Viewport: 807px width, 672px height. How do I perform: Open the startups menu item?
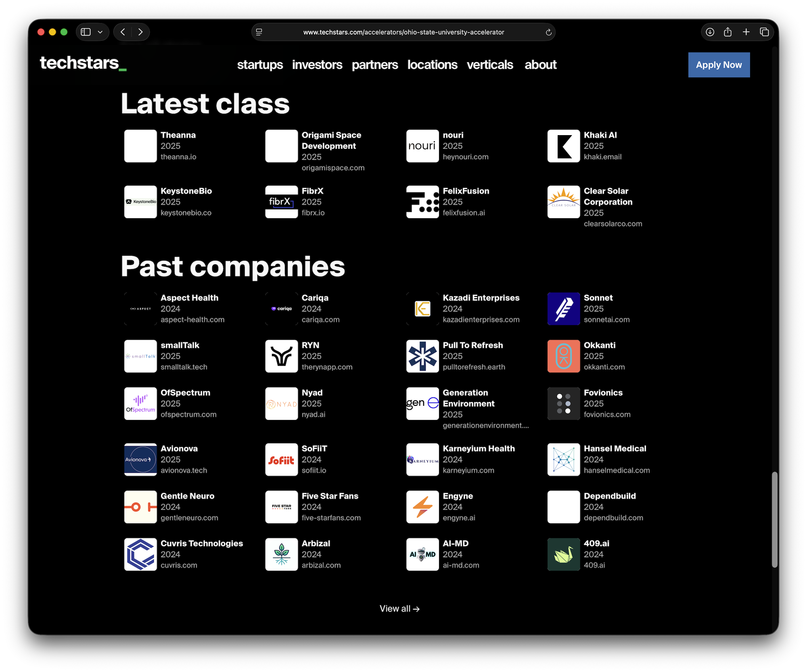(260, 65)
